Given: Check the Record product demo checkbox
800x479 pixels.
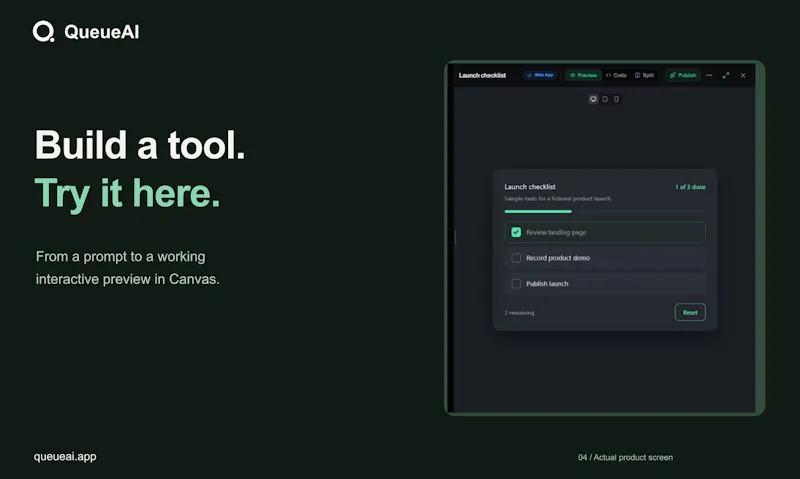Looking at the screenshot, I should point(516,258).
